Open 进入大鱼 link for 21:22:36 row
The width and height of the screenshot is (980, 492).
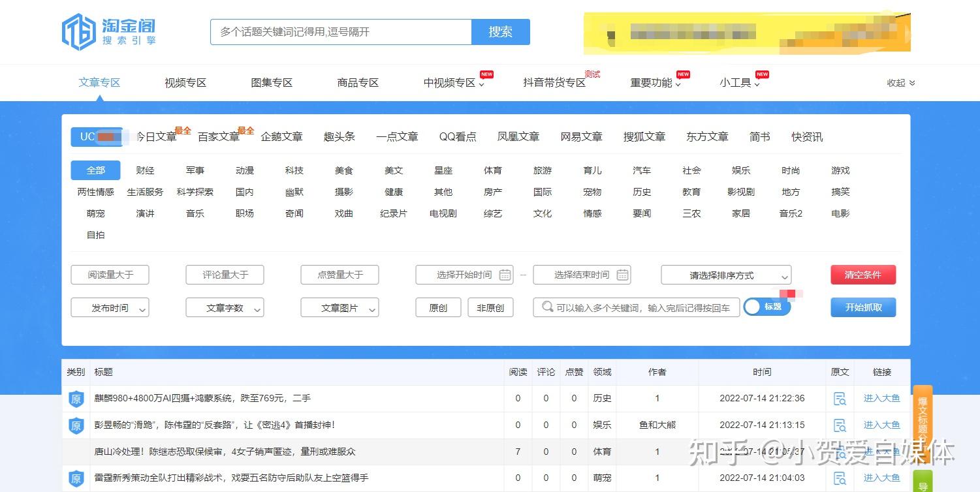(881, 398)
